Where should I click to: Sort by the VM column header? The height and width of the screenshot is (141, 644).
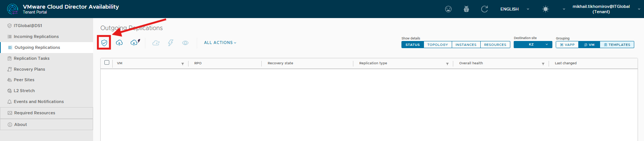coord(120,63)
